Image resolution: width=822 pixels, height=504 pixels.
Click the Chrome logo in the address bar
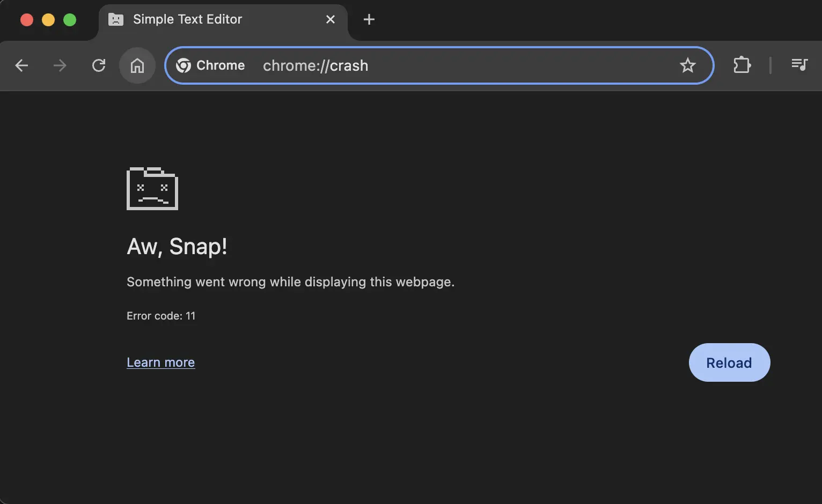tap(184, 65)
